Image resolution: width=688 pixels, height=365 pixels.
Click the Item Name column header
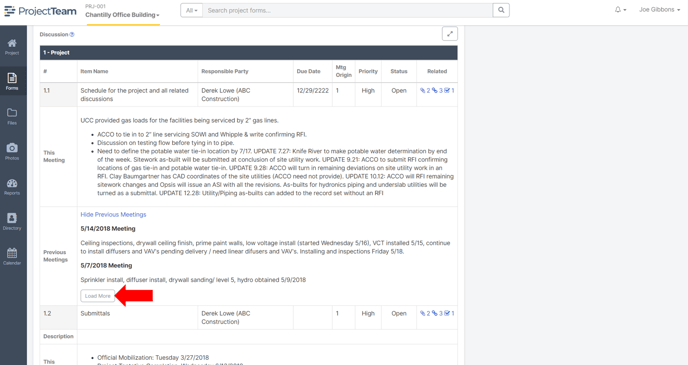tap(94, 71)
